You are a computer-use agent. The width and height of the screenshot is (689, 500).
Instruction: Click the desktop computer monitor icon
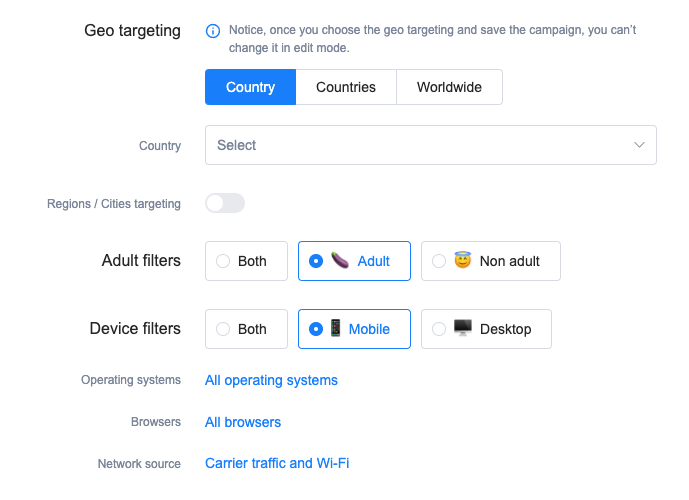click(463, 329)
